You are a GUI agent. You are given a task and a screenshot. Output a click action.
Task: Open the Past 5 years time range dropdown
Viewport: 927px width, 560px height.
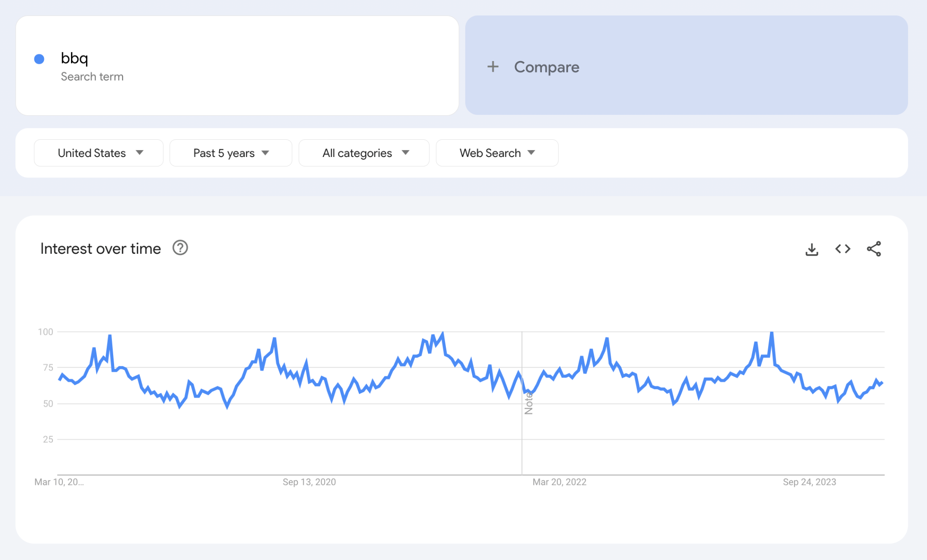[230, 153]
